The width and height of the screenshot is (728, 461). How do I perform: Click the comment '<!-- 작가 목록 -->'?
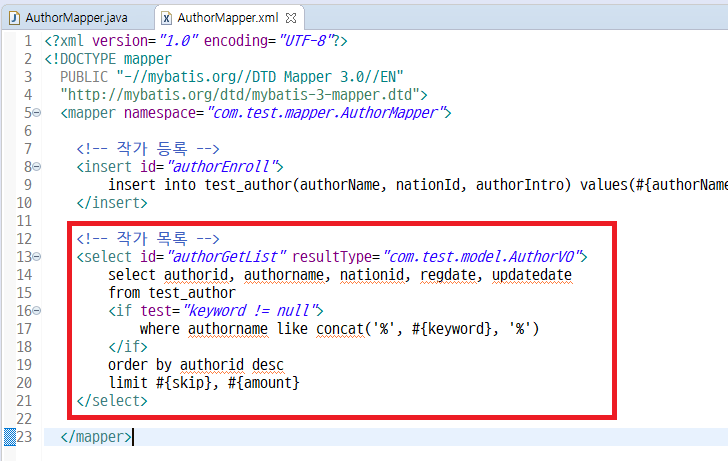click(x=148, y=239)
